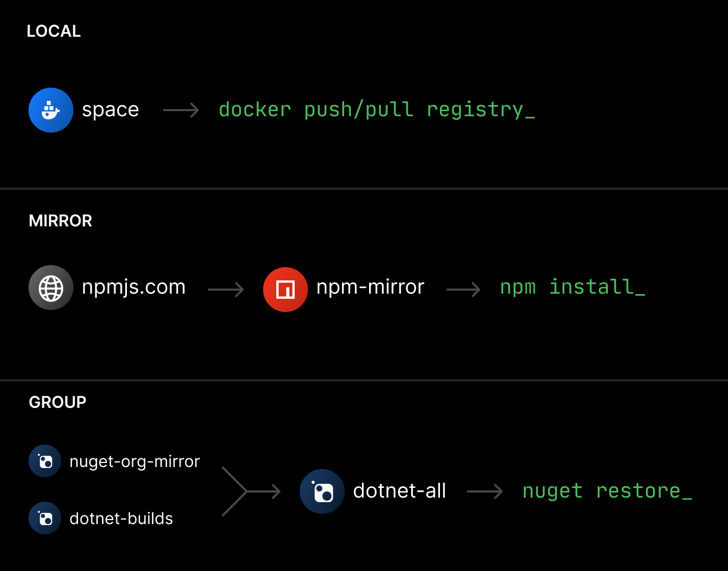Viewport: 728px width, 571px height.
Task: Click the GROUP section heading
Action: click(58, 402)
